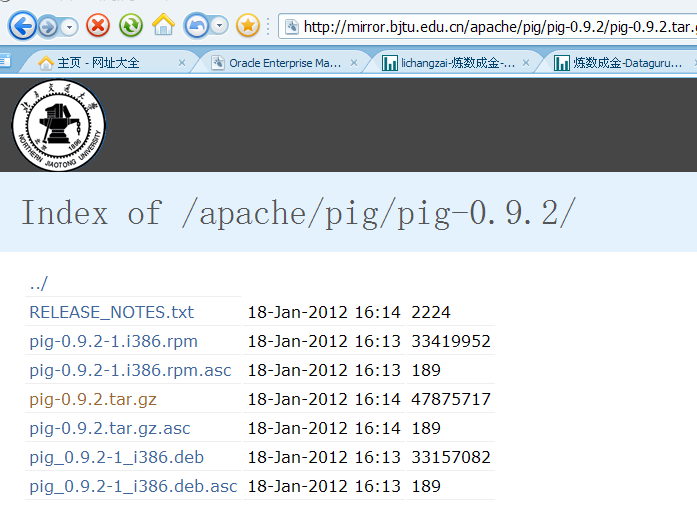Switch to lichangzai-炼数成金 tab
Image resolution: width=697 pixels, height=507 pixels.
pos(458,63)
